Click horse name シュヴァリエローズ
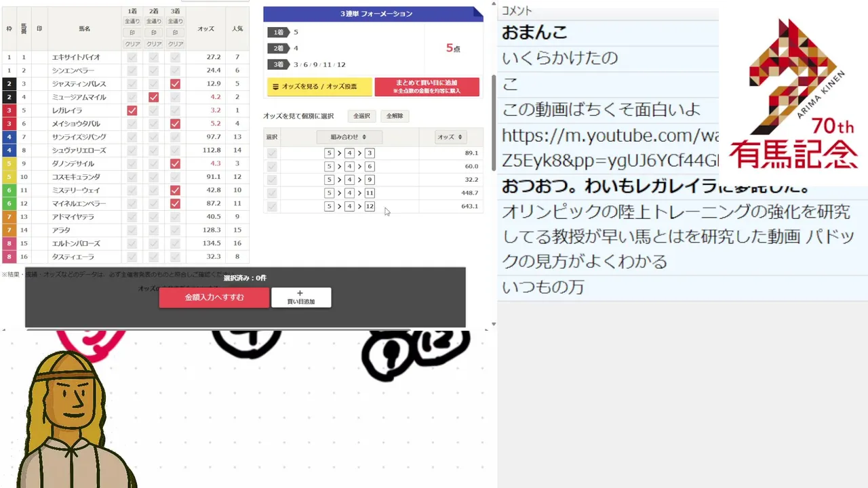868x488 pixels. click(x=79, y=150)
